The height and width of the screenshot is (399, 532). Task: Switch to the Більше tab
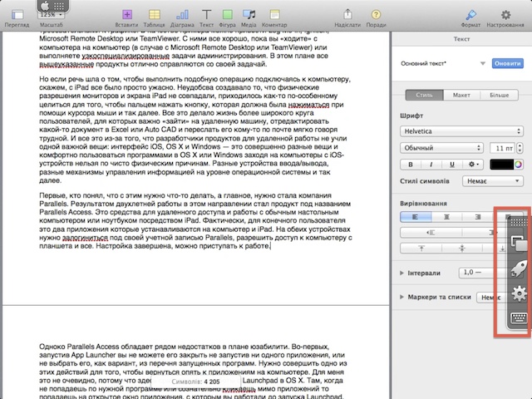click(x=499, y=95)
